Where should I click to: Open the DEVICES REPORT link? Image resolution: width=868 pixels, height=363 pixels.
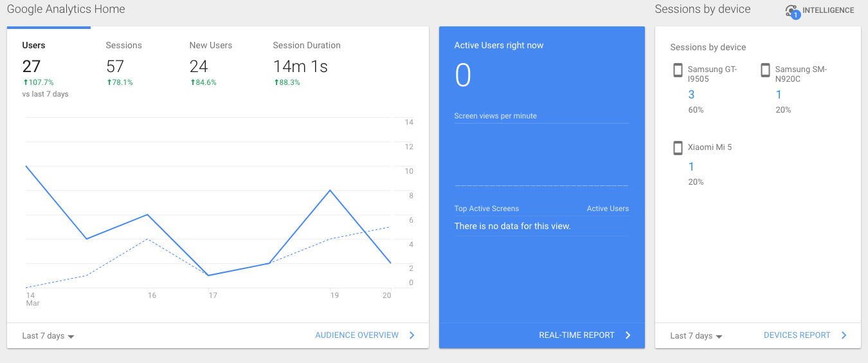coord(797,335)
